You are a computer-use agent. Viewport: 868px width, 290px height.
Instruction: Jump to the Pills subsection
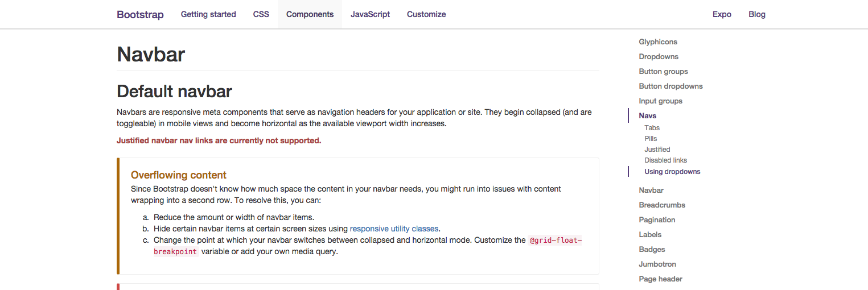(651, 138)
